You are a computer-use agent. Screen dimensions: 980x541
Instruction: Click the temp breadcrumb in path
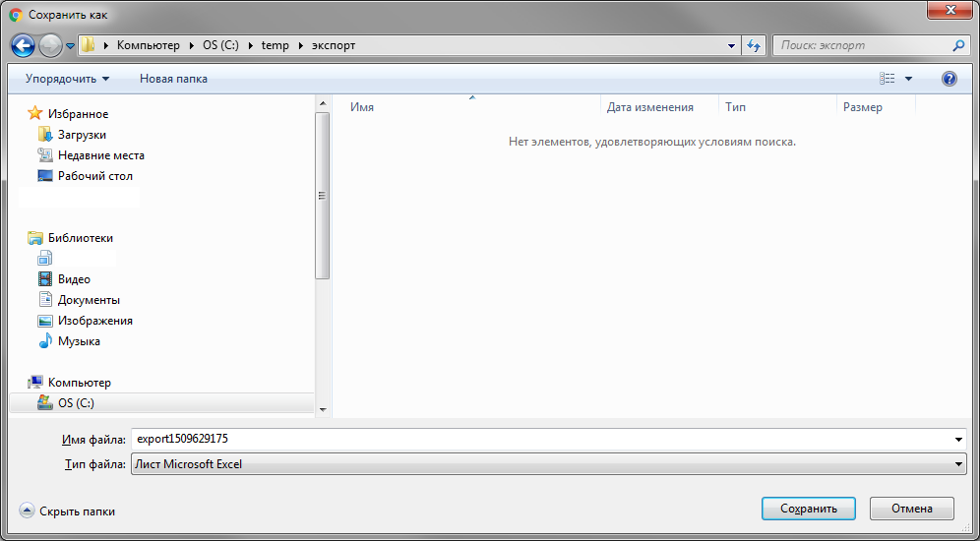[275, 45]
